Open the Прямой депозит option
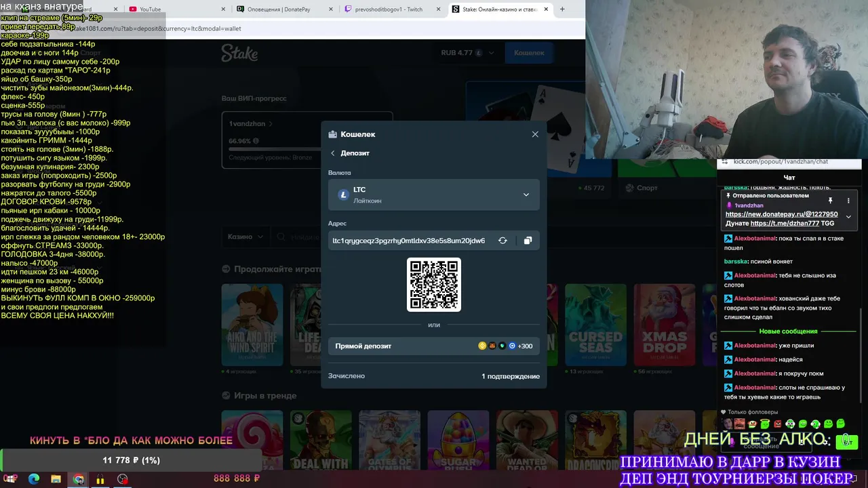868x488 pixels. tap(434, 346)
